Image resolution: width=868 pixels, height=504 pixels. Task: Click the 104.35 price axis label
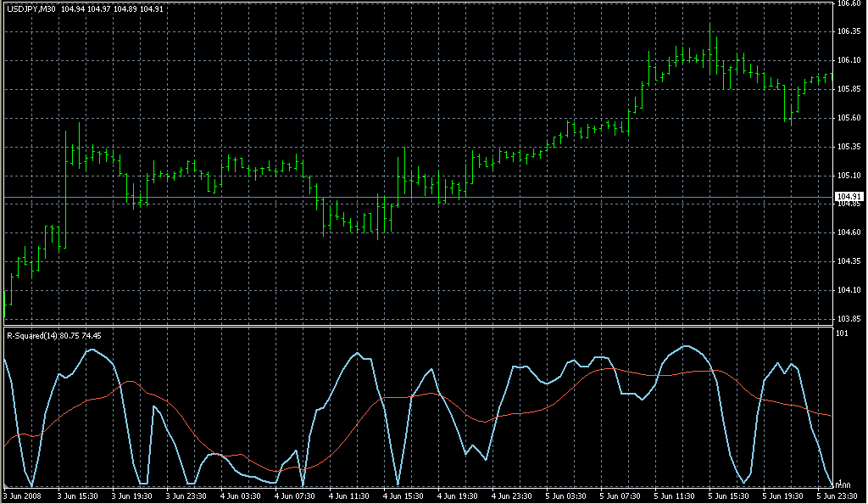[849, 261]
